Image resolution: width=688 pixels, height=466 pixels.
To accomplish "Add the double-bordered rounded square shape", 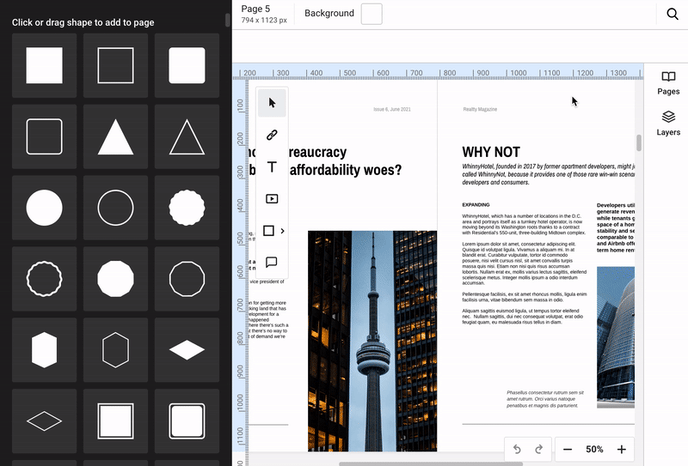I will (x=187, y=421).
